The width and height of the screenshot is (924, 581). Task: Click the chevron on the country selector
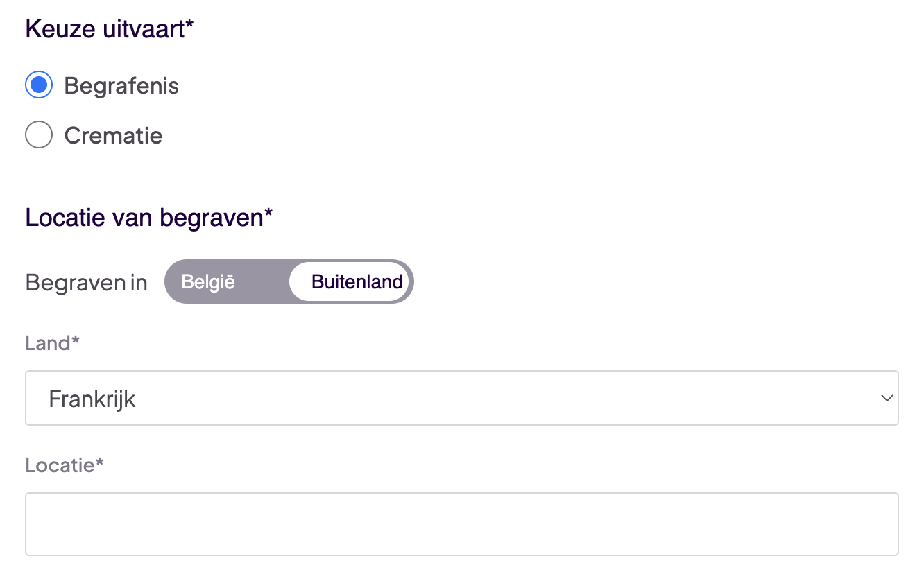pyautogui.click(x=886, y=398)
